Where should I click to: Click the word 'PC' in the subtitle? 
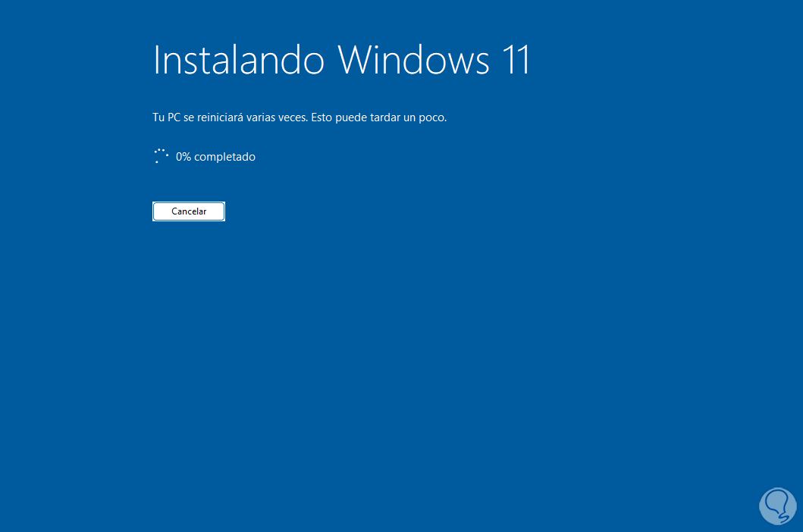[174, 117]
